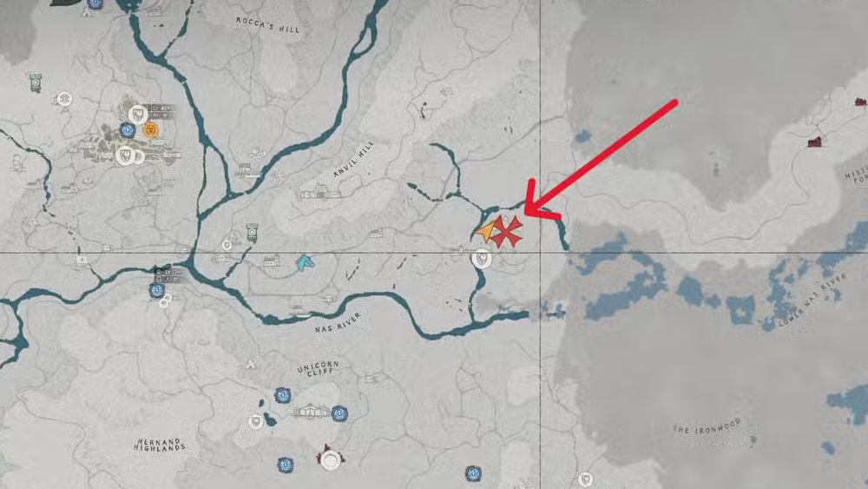
Task: Select the light-blue horse mount icon
Action: pyautogui.click(x=305, y=262)
